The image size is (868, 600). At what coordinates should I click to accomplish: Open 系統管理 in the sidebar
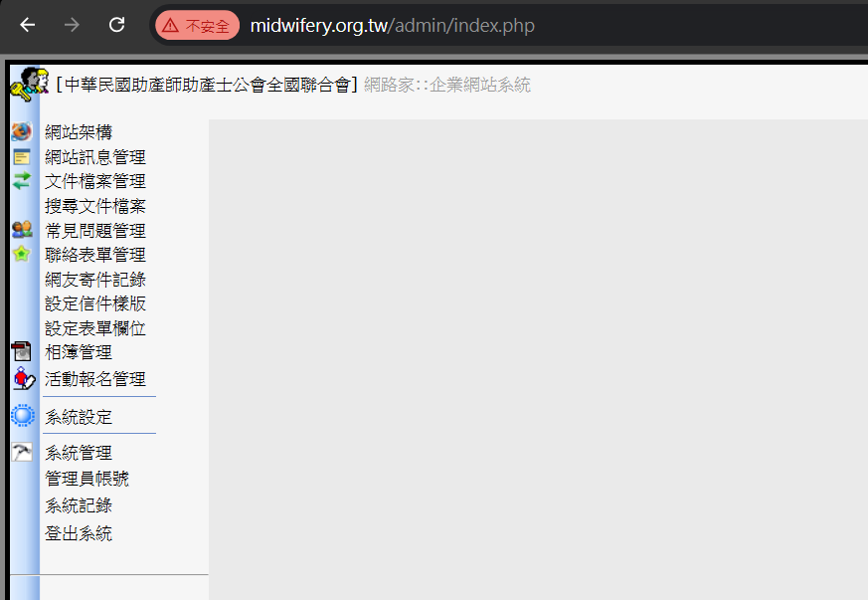coord(79,453)
